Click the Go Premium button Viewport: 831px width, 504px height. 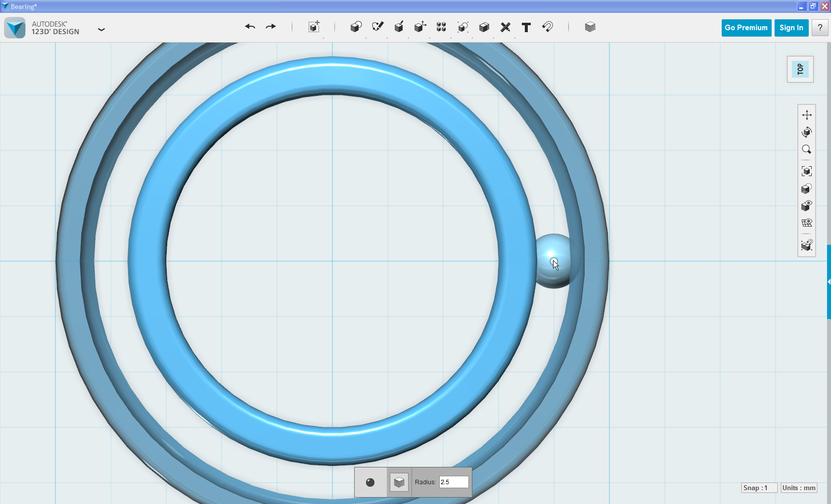(746, 28)
